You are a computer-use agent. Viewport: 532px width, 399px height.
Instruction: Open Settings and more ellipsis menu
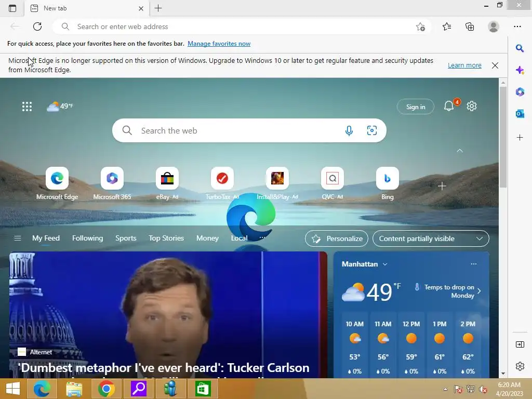(517, 26)
